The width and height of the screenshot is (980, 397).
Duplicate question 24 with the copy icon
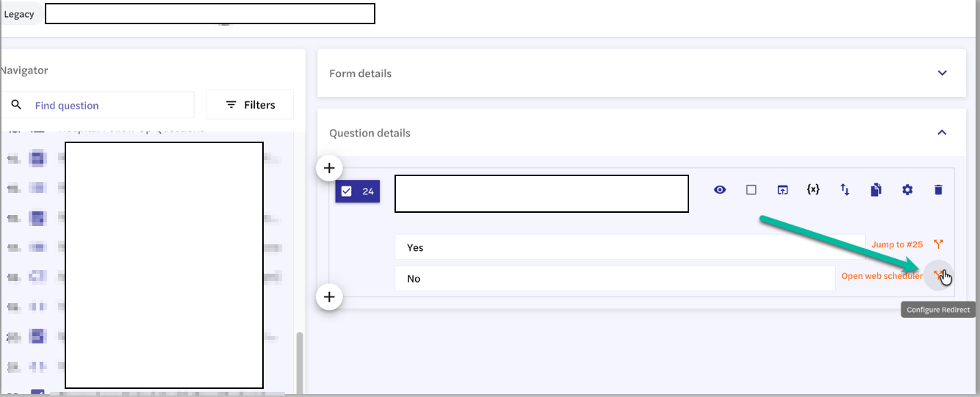(x=876, y=190)
